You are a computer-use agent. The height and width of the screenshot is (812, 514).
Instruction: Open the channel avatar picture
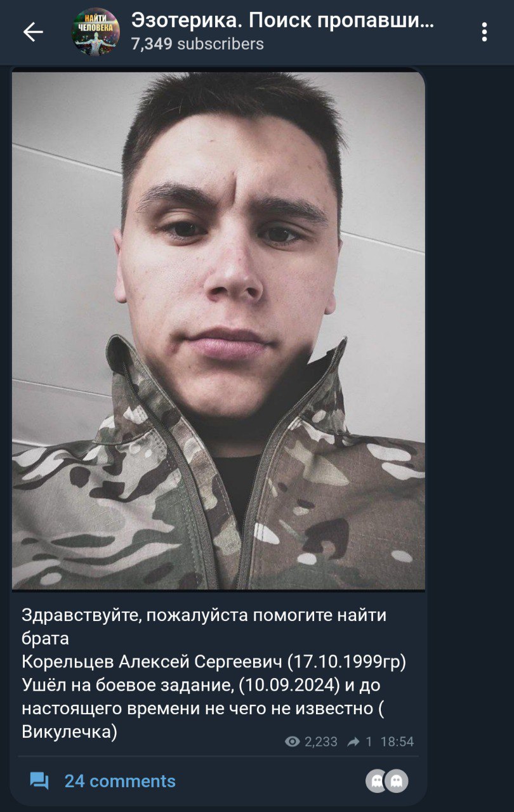(x=95, y=32)
